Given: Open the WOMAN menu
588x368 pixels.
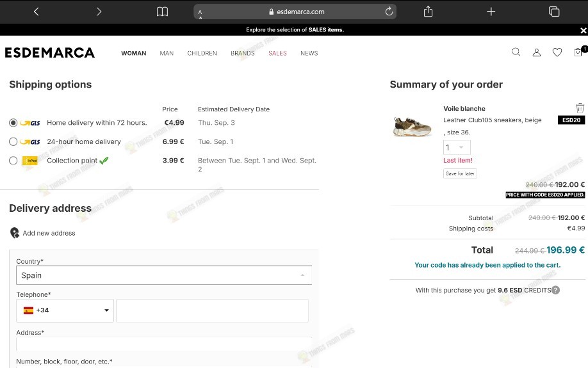Looking at the screenshot, I should click(x=133, y=53).
